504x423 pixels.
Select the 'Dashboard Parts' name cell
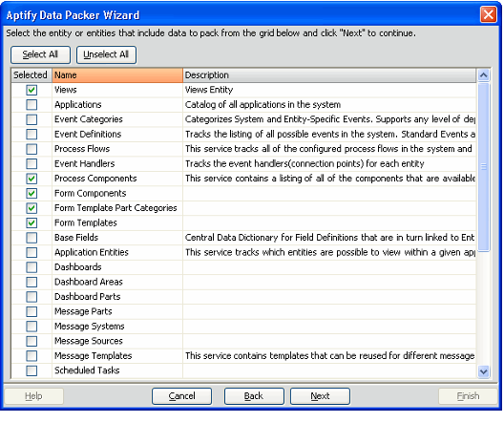[117, 297]
